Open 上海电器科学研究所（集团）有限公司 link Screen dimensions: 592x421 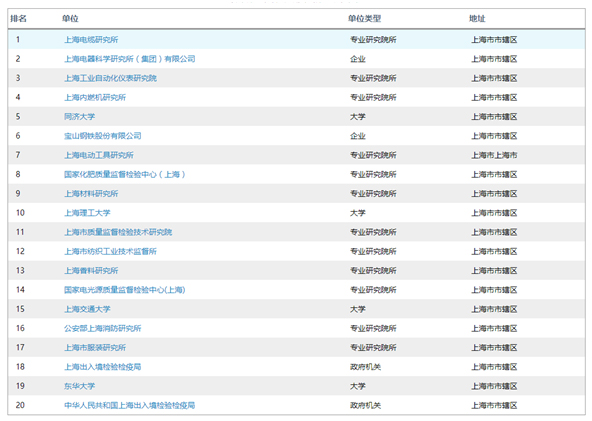point(130,59)
